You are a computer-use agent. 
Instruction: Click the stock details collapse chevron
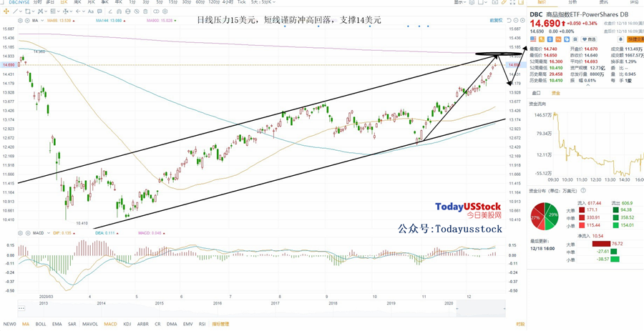pyautogui.click(x=587, y=85)
